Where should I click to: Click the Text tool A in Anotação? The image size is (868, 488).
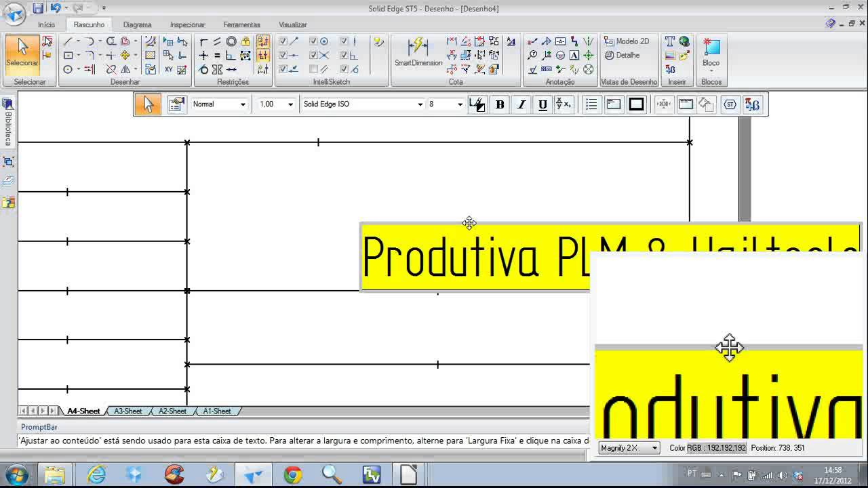574,56
